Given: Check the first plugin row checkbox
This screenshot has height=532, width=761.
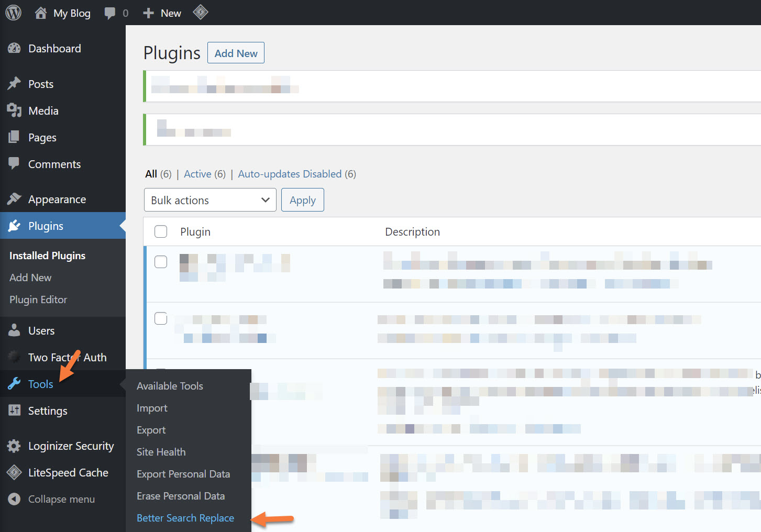Looking at the screenshot, I should [x=161, y=262].
